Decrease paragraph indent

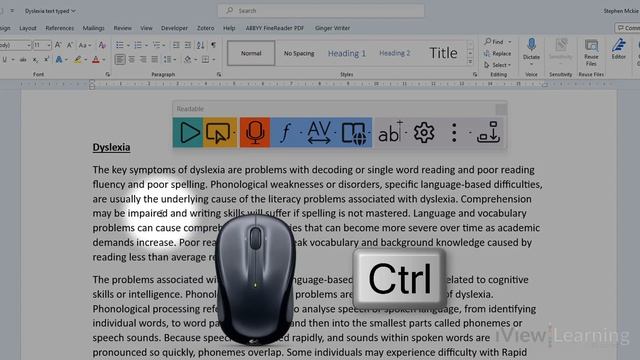[176, 45]
